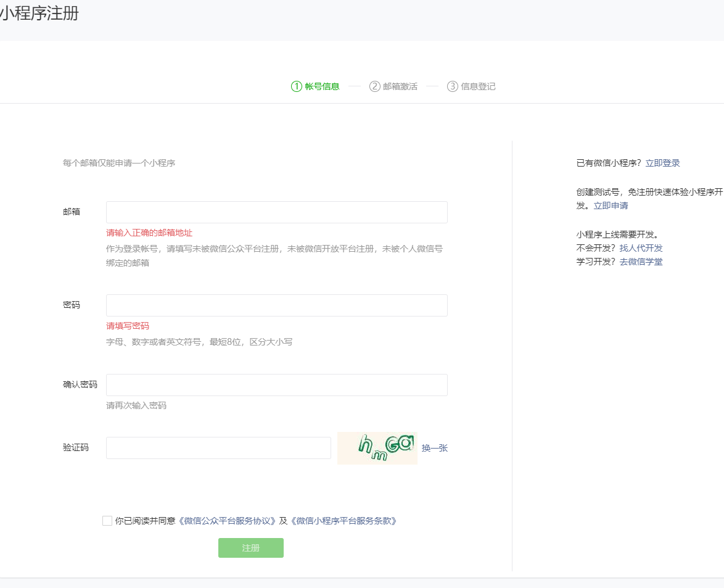Click the 验证码 captcha input box
The width and height of the screenshot is (724, 588).
click(x=218, y=448)
